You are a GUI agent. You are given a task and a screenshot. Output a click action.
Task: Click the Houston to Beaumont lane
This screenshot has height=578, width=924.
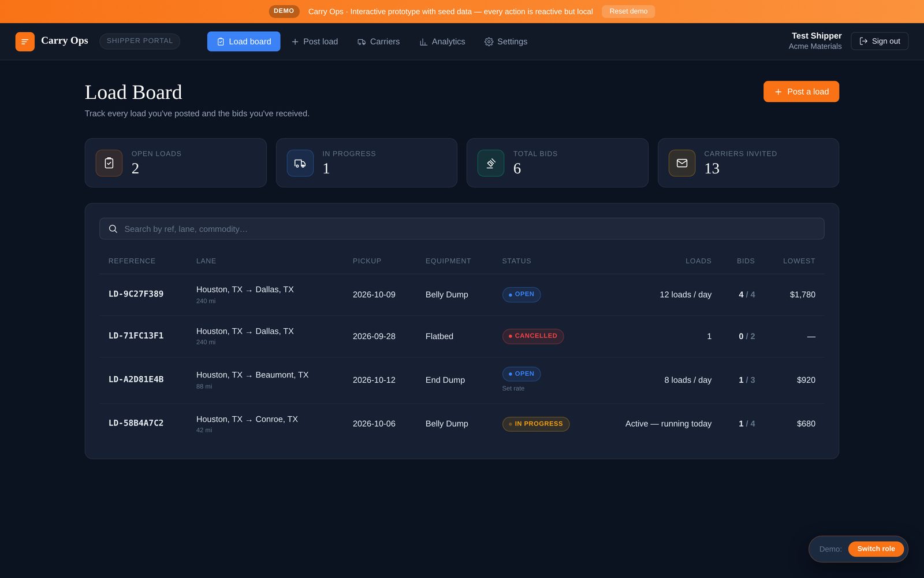252,375
